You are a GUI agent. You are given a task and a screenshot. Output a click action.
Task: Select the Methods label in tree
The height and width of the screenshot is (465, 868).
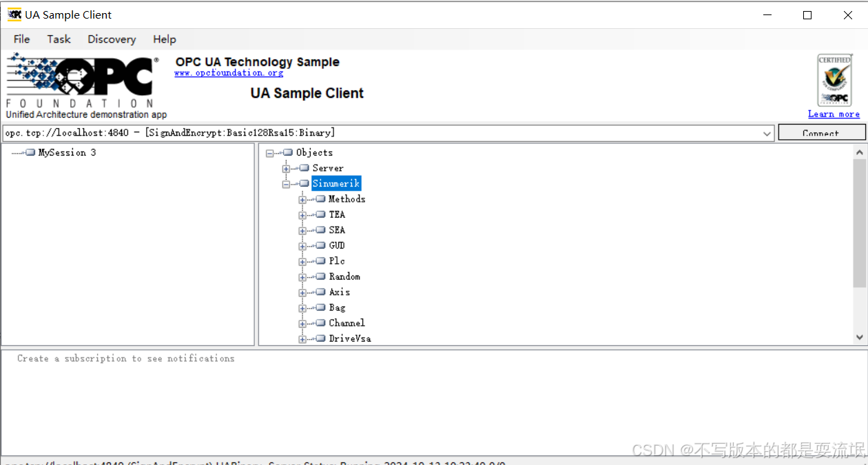(x=347, y=199)
